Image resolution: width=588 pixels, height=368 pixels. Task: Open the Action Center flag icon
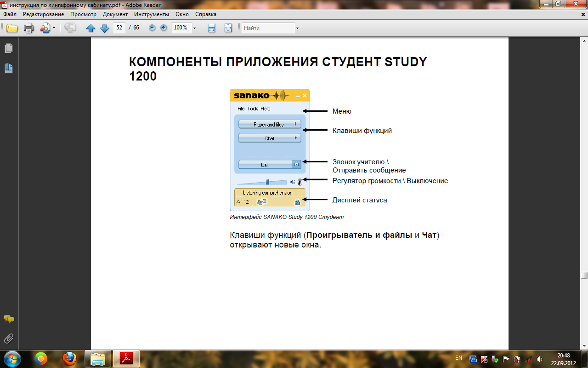506,359
